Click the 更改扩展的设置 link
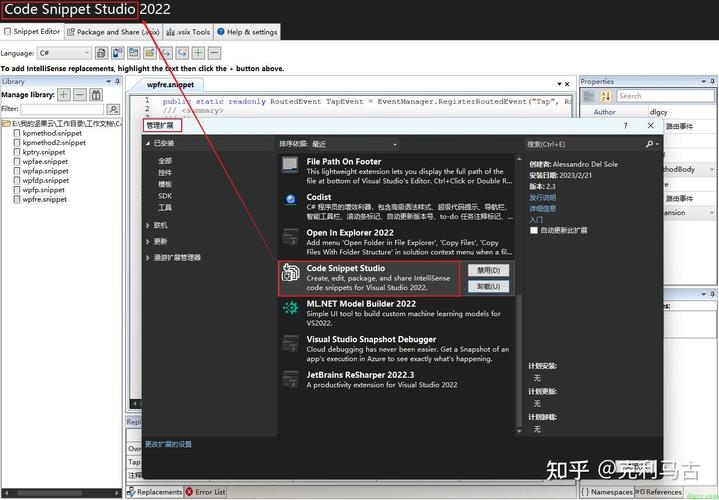Image resolution: width=719 pixels, height=500 pixels. 168,444
